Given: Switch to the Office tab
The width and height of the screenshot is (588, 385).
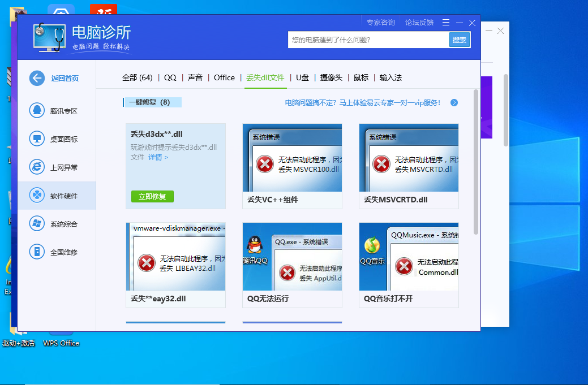Looking at the screenshot, I should (224, 78).
